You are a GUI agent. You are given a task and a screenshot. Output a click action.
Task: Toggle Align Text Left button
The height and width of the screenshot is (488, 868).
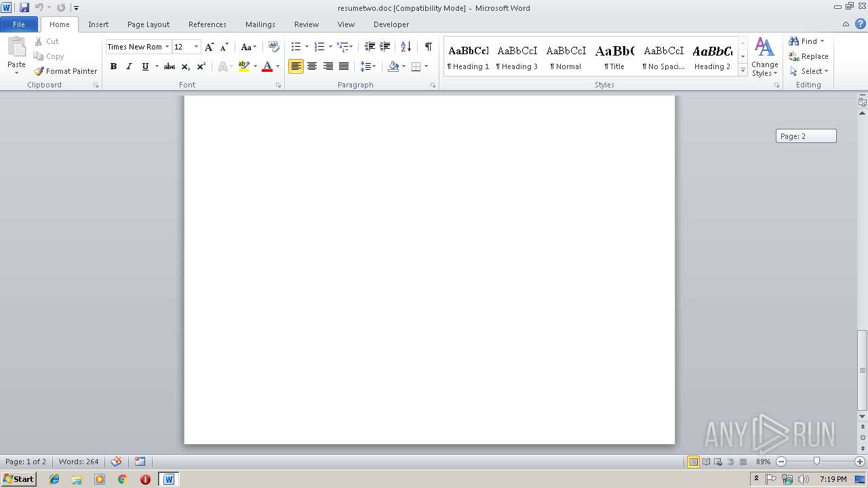coord(296,66)
